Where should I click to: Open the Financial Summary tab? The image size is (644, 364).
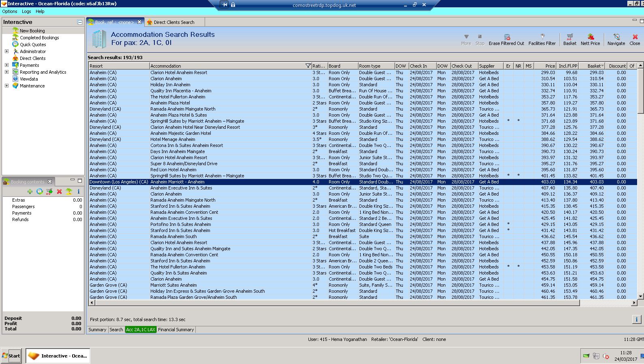pos(176,330)
